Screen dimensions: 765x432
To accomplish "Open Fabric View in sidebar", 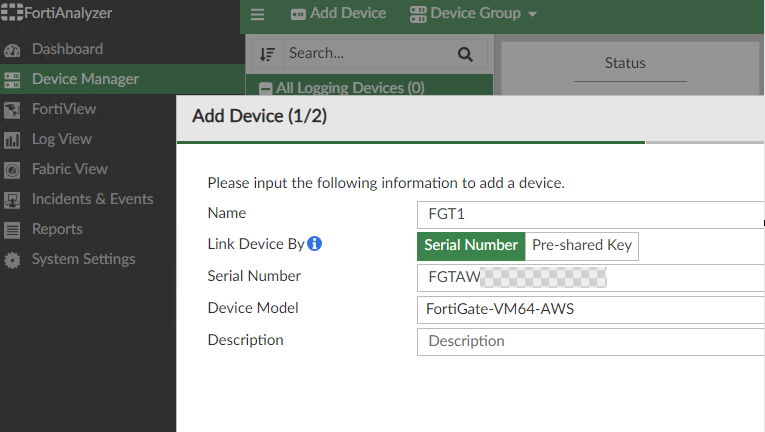I will tap(69, 169).
